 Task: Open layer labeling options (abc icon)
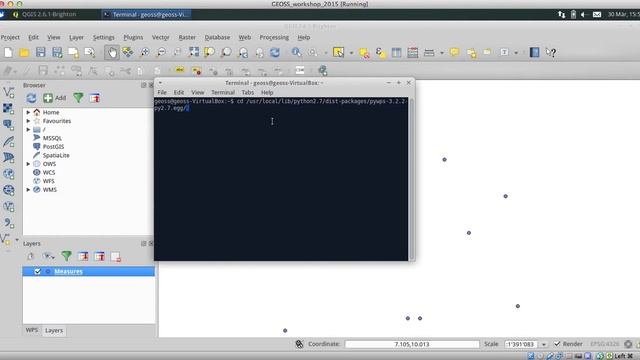[x=180, y=70]
